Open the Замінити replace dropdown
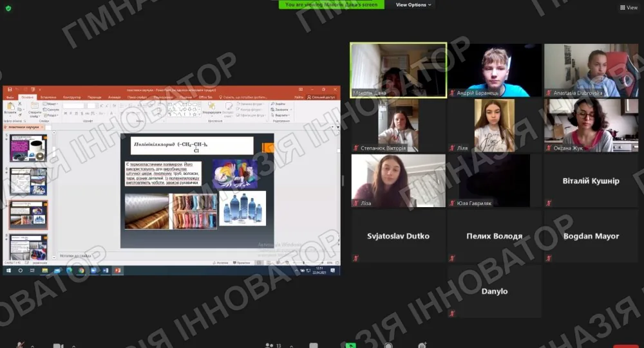644x348 pixels. pos(281,109)
